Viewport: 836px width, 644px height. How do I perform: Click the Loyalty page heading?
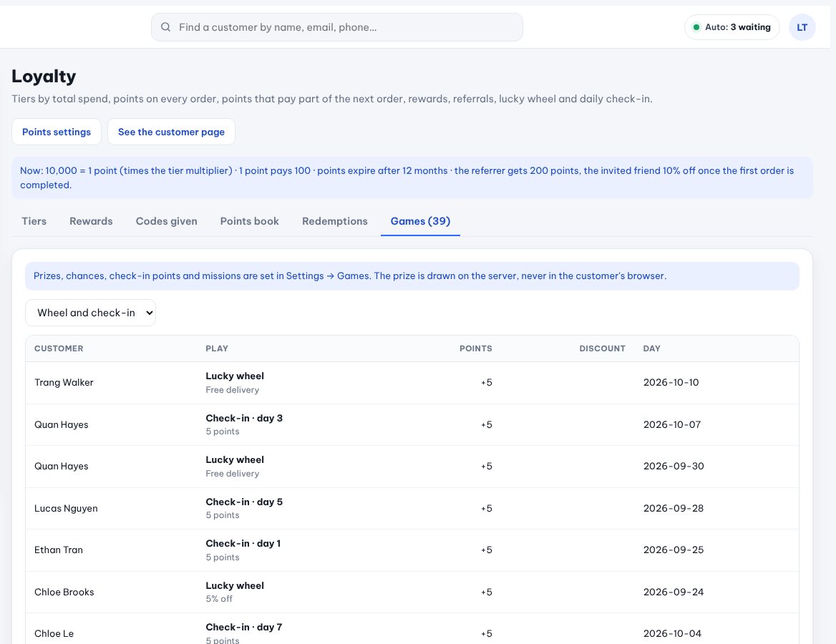[44, 77]
